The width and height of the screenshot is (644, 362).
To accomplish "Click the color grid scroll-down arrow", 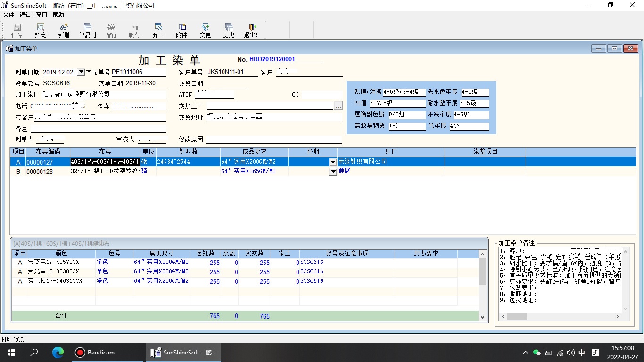I will coord(482,317).
